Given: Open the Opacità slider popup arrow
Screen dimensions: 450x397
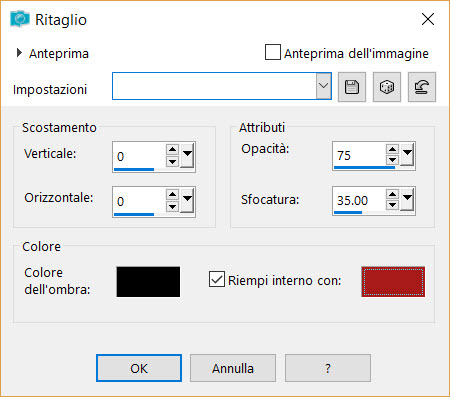Looking at the screenshot, I should pyautogui.click(x=407, y=154).
